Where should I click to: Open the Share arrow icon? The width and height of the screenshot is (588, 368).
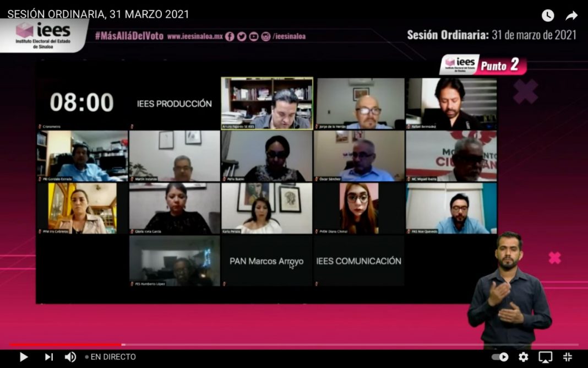(x=571, y=15)
